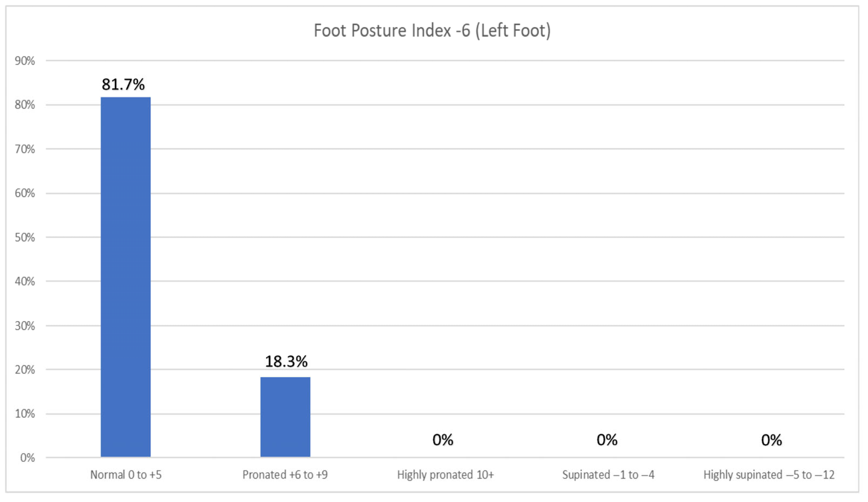
Task: Select the tall Normal 0 to +5 bar
Action: 125,277
